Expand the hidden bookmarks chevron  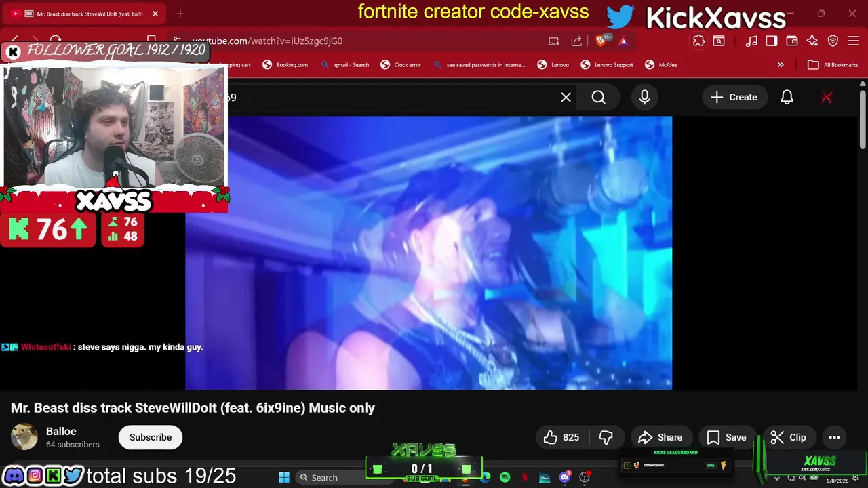[x=781, y=65]
